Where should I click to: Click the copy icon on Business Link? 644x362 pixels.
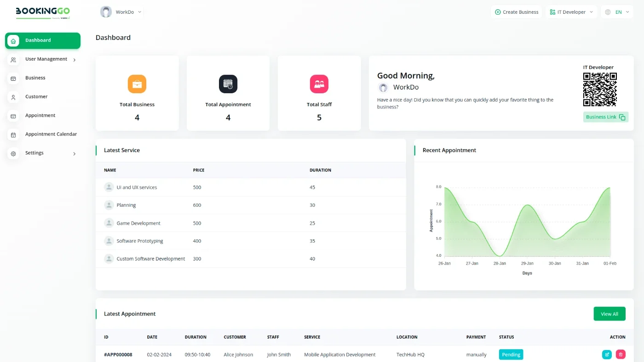(622, 117)
